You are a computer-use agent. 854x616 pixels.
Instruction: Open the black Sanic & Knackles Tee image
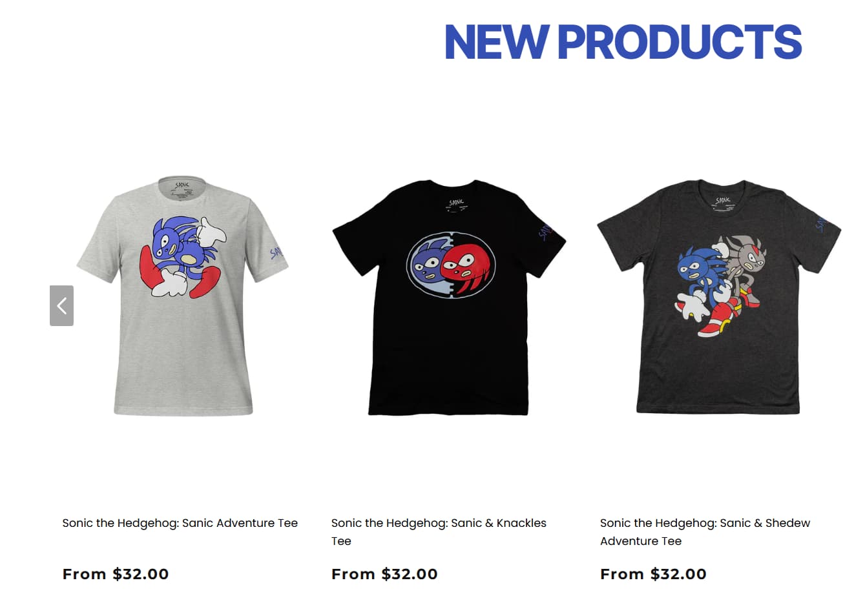(449, 297)
